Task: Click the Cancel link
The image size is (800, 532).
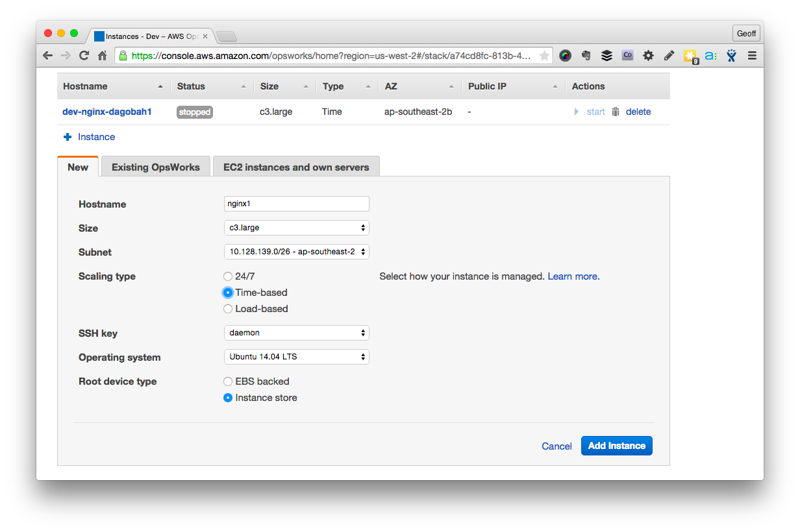Action: click(x=556, y=446)
